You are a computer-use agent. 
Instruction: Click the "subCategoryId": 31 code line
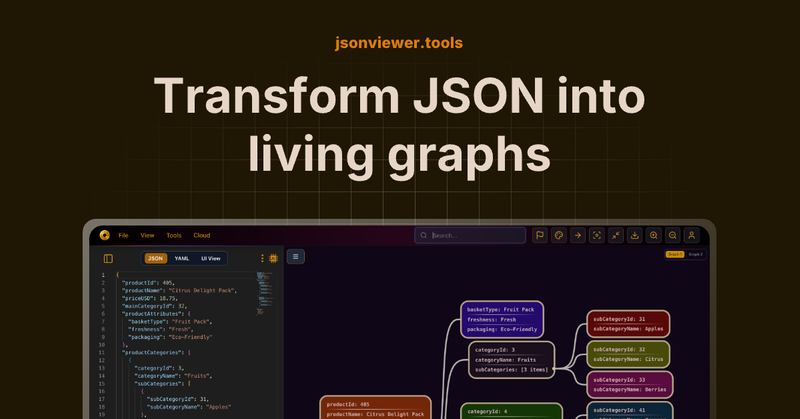click(178, 399)
